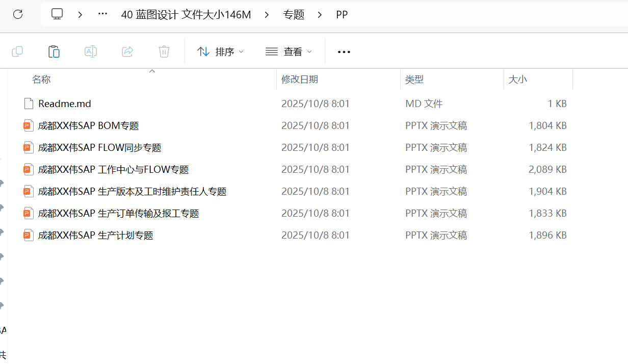Select 成都XX伟SAP BOM专题 presentation file
The image size is (628, 364).
click(x=88, y=126)
